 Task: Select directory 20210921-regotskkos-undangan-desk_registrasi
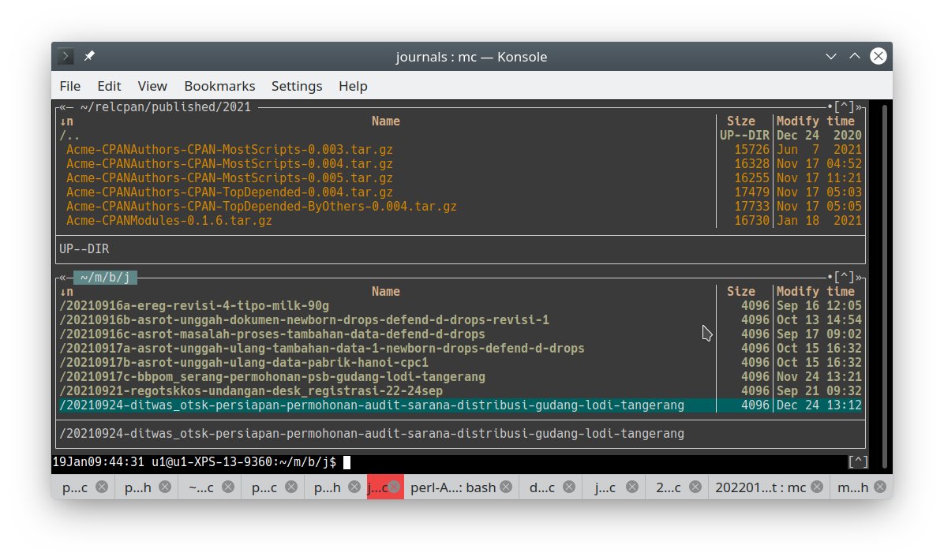click(251, 391)
